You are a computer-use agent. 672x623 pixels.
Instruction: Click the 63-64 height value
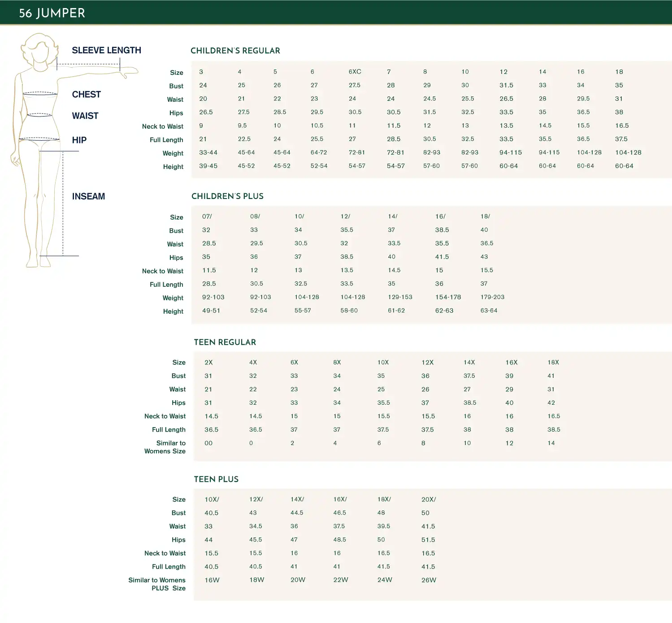tap(489, 311)
